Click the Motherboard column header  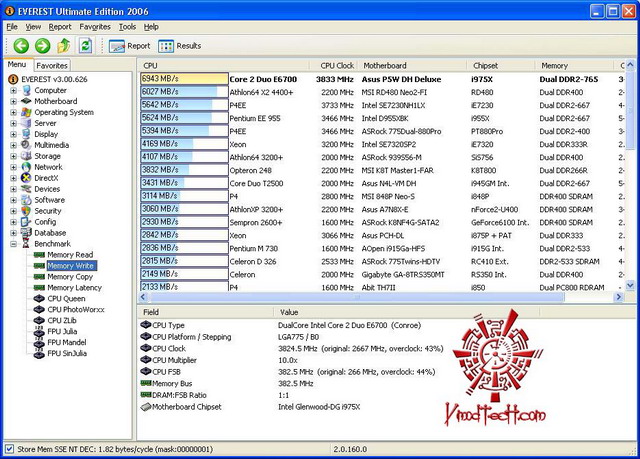point(412,66)
